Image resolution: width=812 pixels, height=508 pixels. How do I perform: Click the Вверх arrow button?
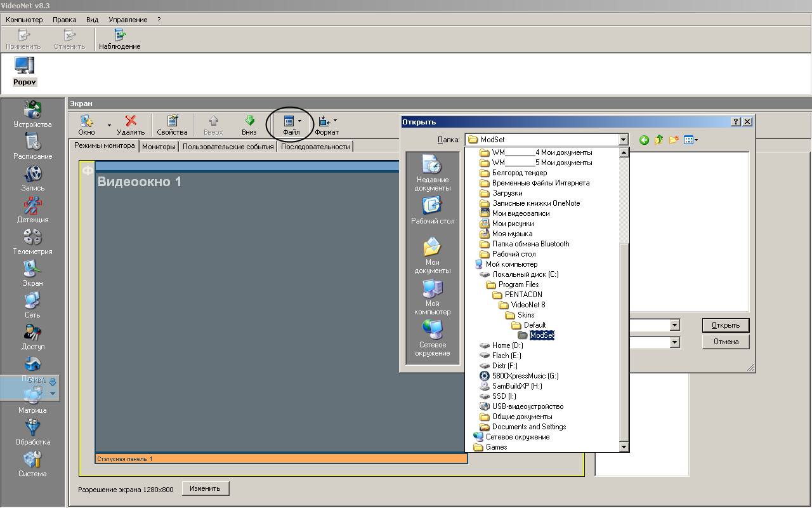(x=213, y=125)
